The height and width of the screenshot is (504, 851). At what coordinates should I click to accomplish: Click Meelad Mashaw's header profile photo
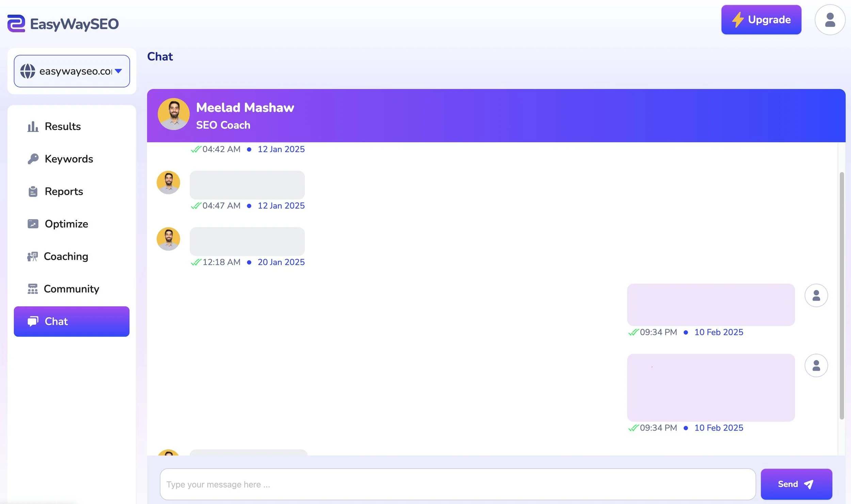pyautogui.click(x=174, y=114)
